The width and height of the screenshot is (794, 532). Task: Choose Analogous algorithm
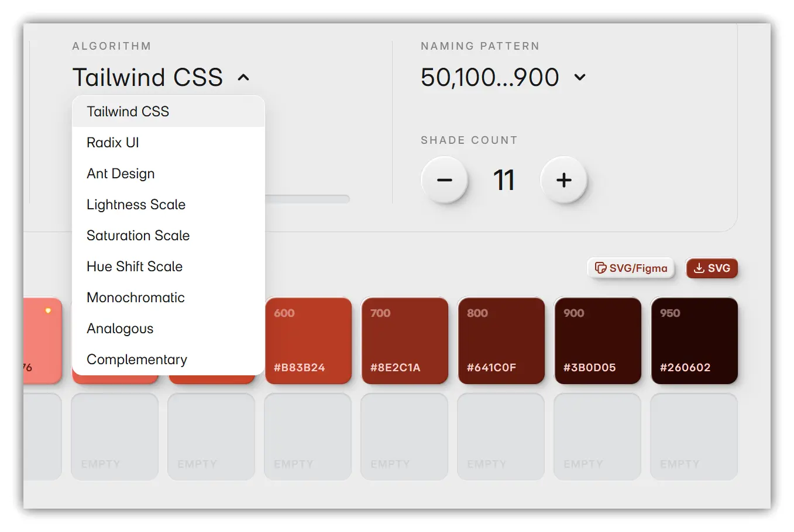(x=169, y=329)
